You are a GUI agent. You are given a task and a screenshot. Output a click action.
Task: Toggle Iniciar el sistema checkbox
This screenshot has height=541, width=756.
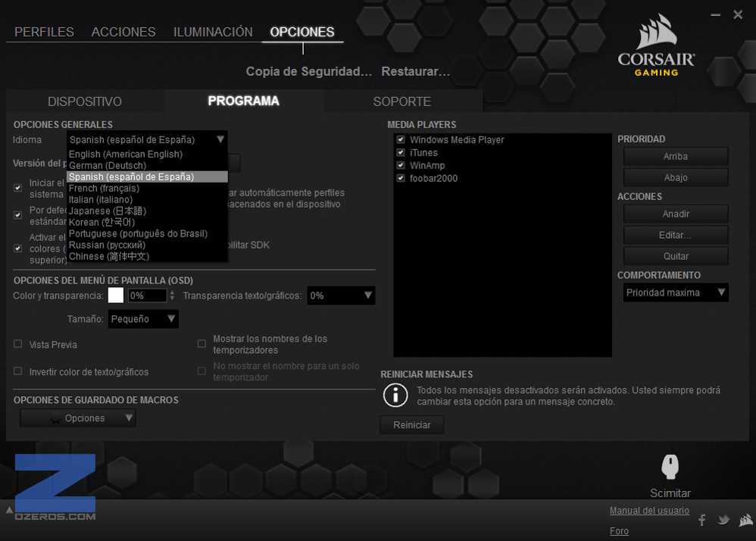tap(18, 188)
